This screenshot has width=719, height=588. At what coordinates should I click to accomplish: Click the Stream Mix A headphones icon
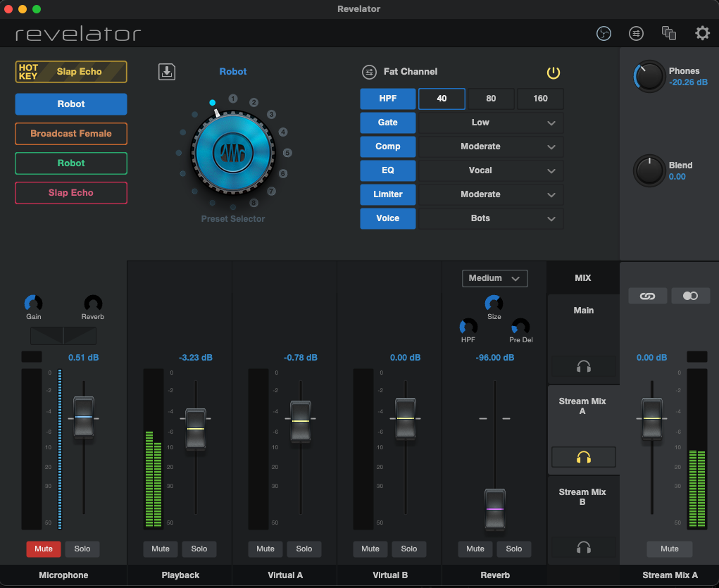click(583, 457)
